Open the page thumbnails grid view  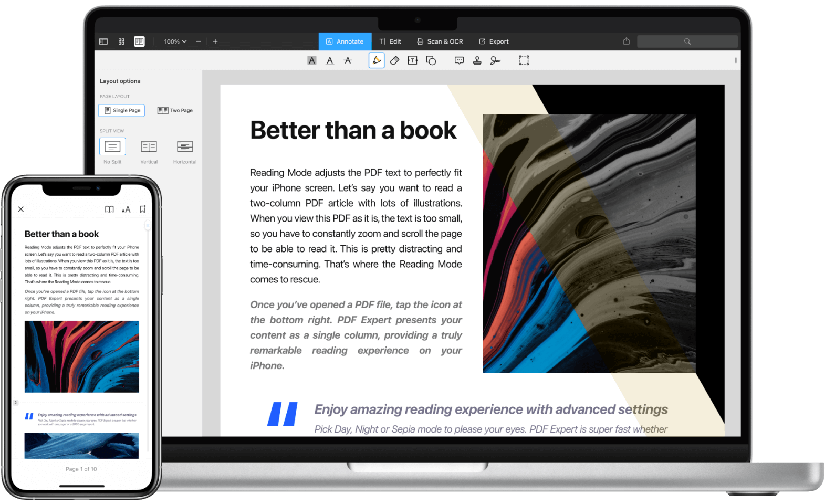pyautogui.click(x=121, y=41)
